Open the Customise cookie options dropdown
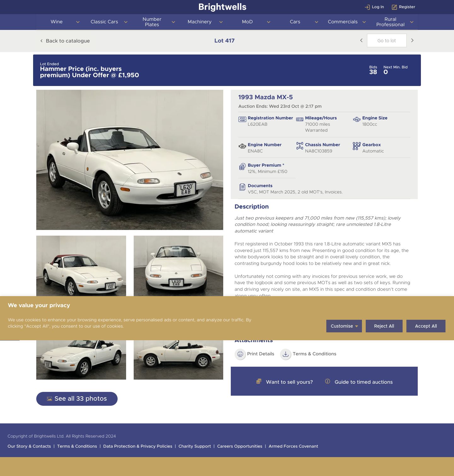 [x=344, y=326]
